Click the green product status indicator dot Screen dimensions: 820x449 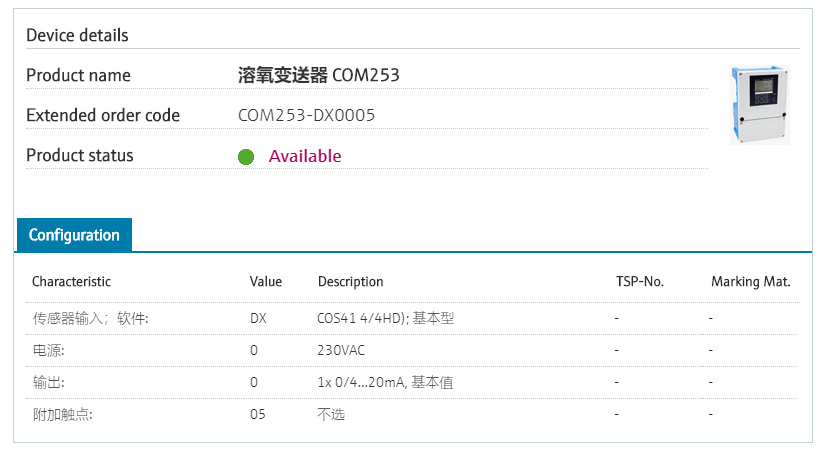246,157
